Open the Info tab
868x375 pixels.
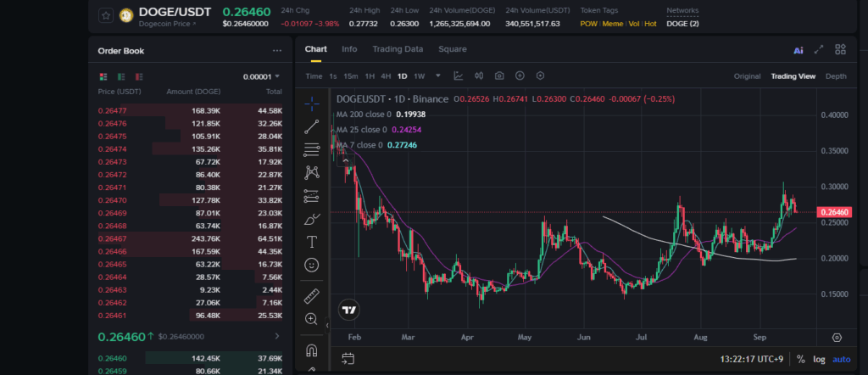pyautogui.click(x=349, y=48)
